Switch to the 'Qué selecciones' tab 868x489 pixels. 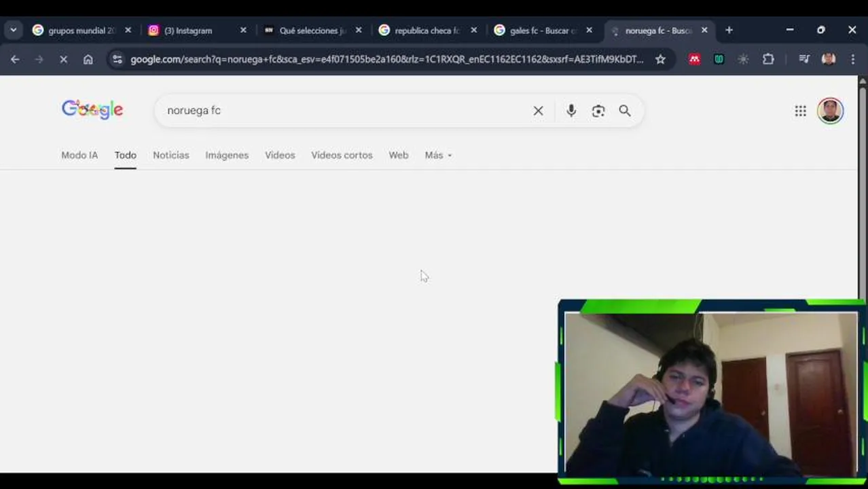(x=312, y=31)
